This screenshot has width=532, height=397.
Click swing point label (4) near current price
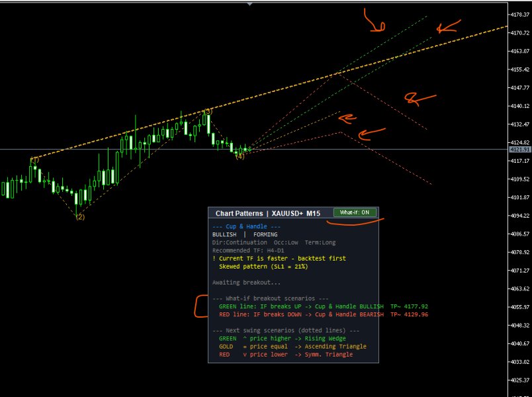(240, 157)
